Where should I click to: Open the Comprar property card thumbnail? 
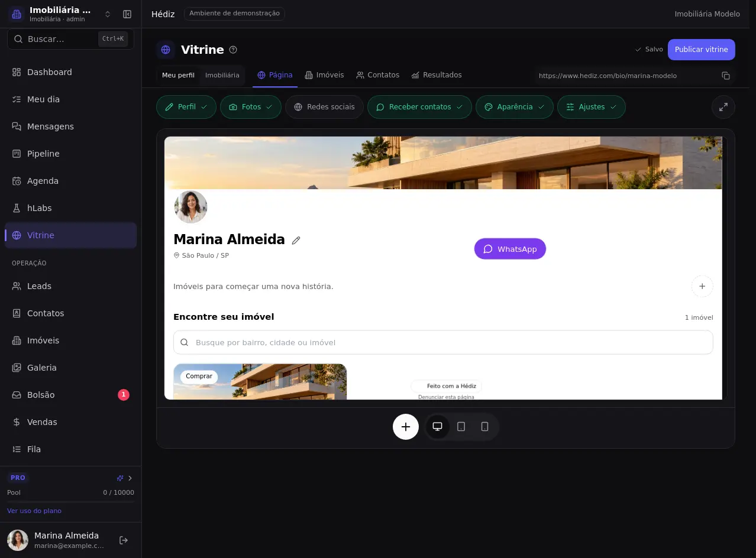(x=260, y=381)
